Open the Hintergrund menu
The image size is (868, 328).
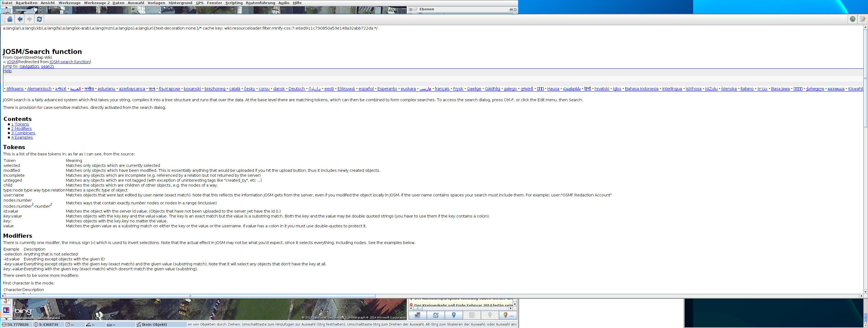[x=180, y=3]
